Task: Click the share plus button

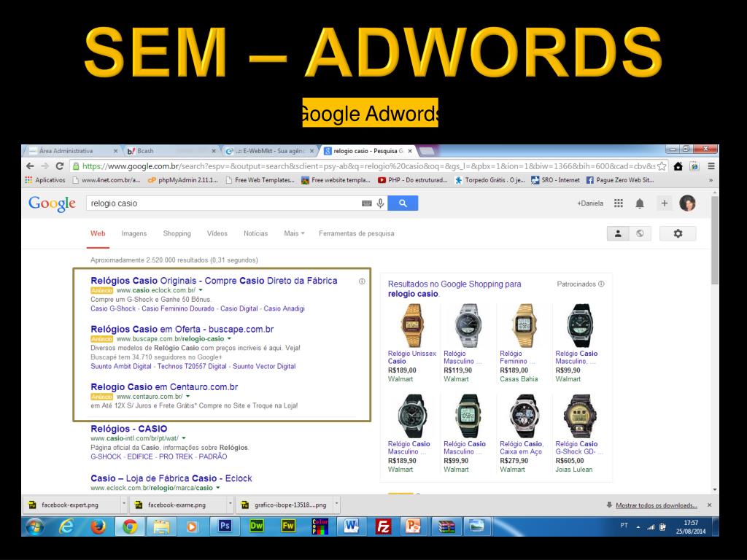Action: point(664,203)
